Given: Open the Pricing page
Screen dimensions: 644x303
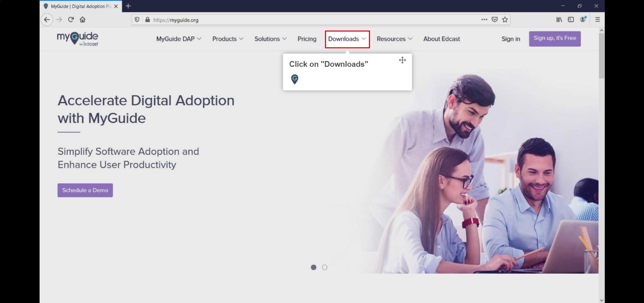Looking at the screenshot, I should click(307, 39).
